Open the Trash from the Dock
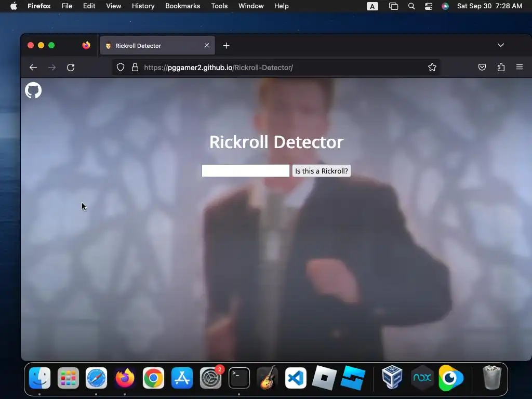The width and height of the screenshot is (532, 399). pyautogui.click(x=492, y=377)
